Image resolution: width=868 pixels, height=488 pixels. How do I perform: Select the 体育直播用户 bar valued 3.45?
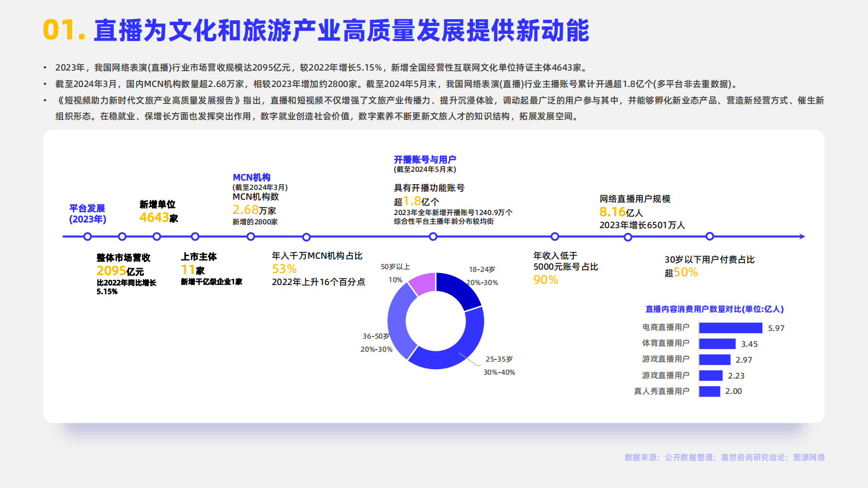point(717,344)
